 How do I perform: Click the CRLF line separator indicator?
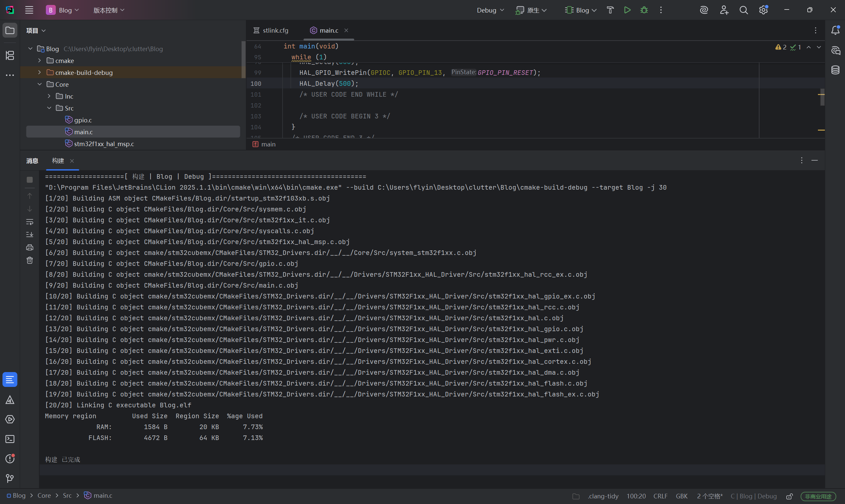[660, 496]
